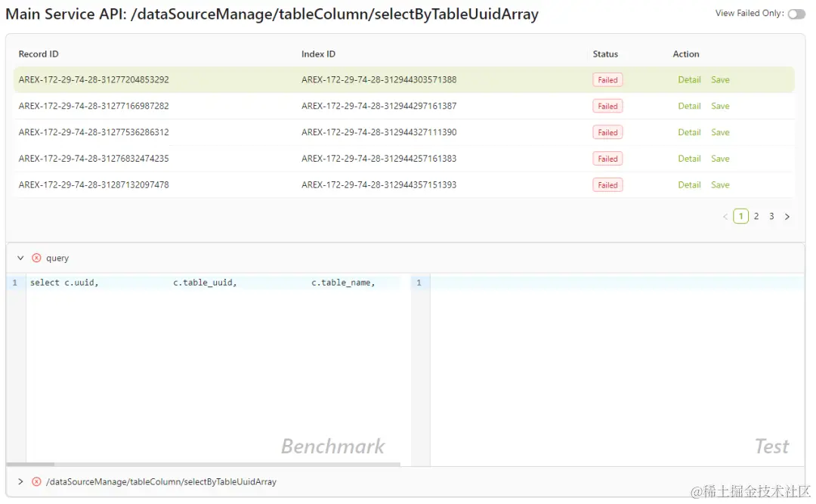Click the Index ID column header
Viewport: 816px width, 504px height.
point(318,54)
